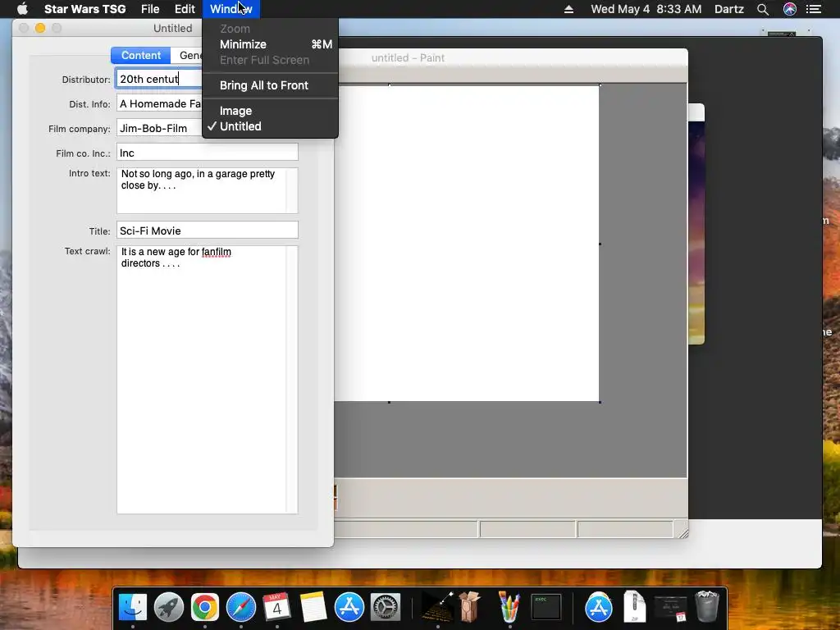Viewport: 840px width, 630px height.
Task: Click the Intro text scrollbar
Action: (292, 190)
